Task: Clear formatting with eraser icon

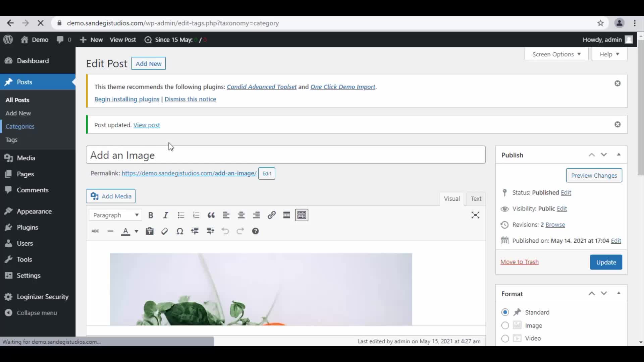Action: 164,231
